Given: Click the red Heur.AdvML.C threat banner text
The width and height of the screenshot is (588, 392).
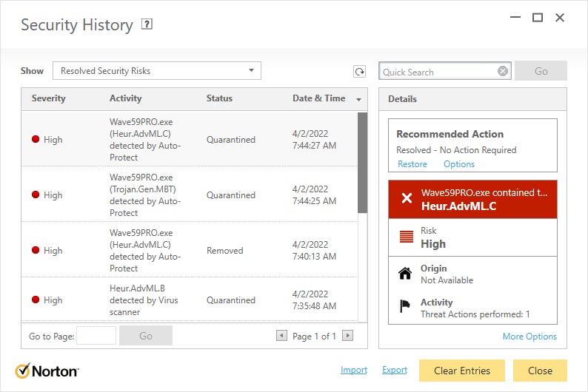Looking at the screenshot, I should [458, 206].
